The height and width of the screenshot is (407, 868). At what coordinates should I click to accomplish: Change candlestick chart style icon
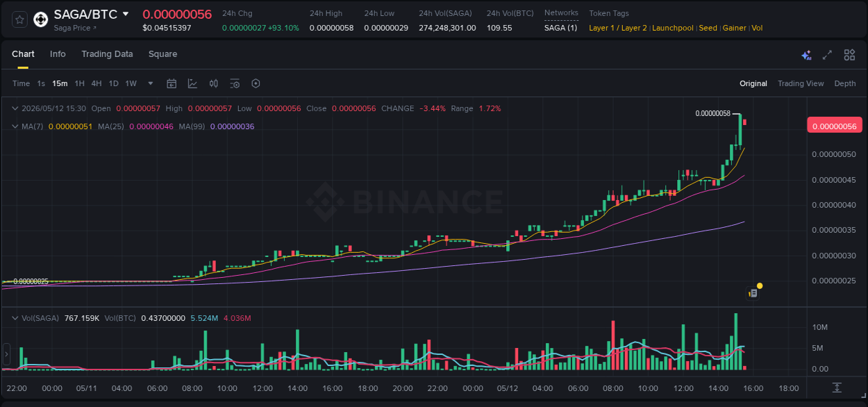point(214,83)
